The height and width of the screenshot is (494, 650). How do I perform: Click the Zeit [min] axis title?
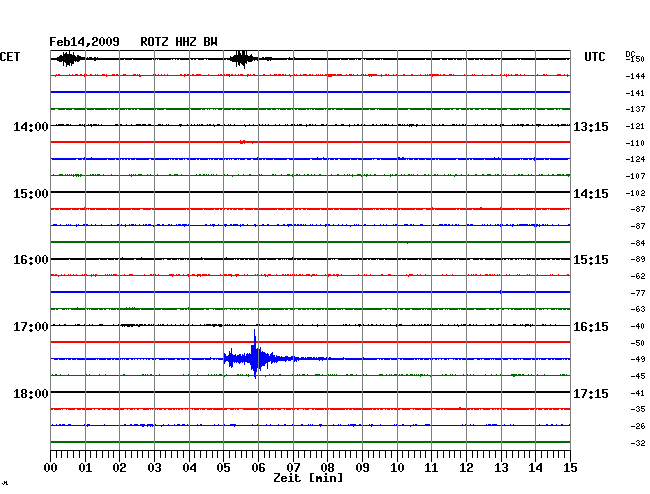(308, 478)
